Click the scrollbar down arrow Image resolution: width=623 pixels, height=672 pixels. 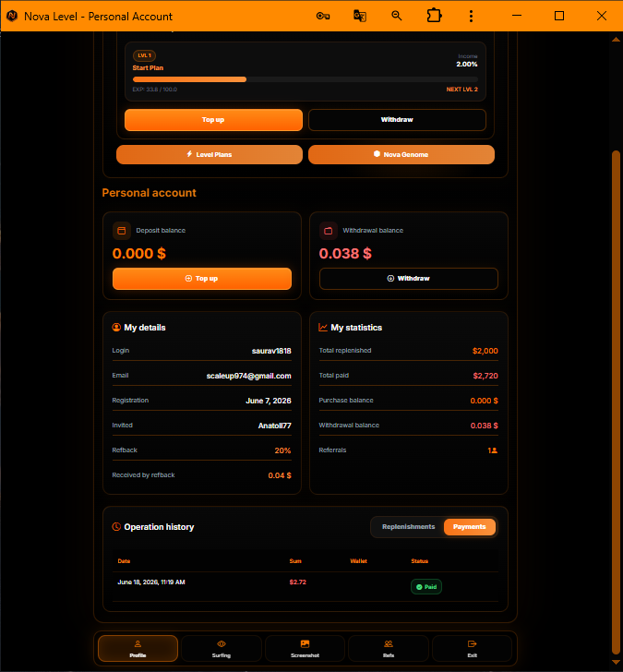pyautogui.click(x=617, y=663)
